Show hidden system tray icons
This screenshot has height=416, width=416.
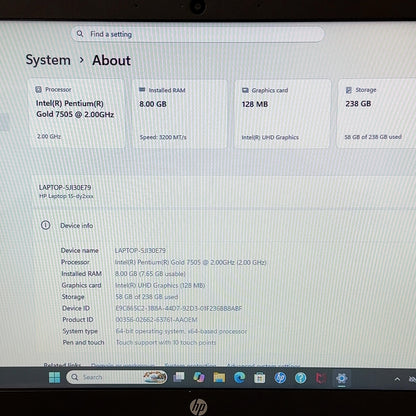click(397, 379)
